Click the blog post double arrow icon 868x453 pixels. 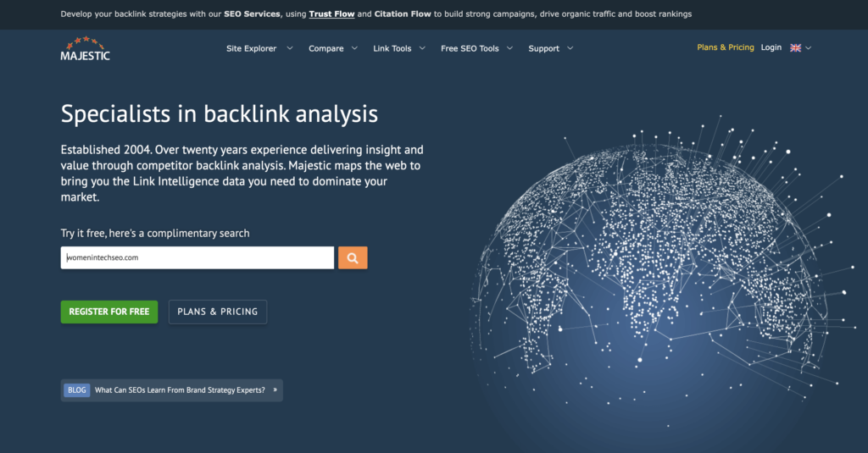pos(275,390)
